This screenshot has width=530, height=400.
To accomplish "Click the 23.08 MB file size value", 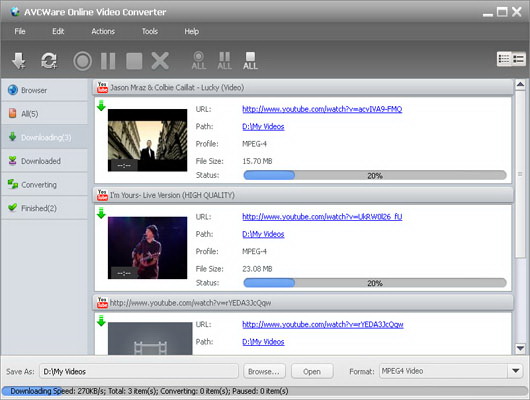I will (x=257, y=269).
